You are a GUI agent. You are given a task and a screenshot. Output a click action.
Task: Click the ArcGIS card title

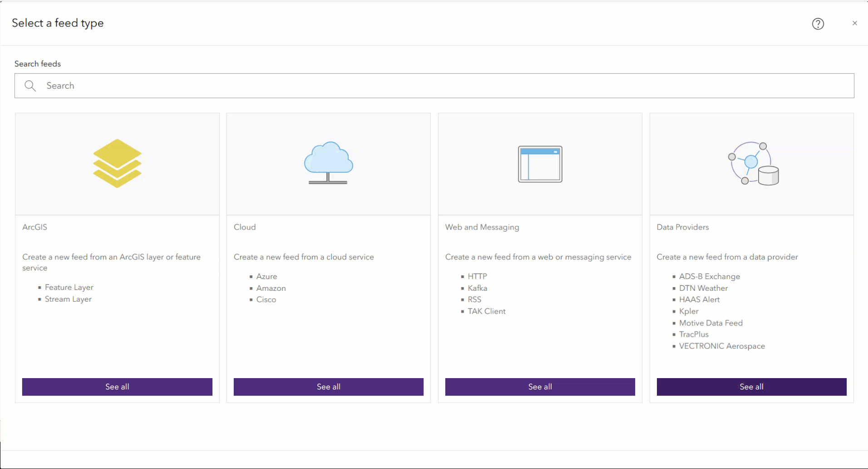coord(35,227)
